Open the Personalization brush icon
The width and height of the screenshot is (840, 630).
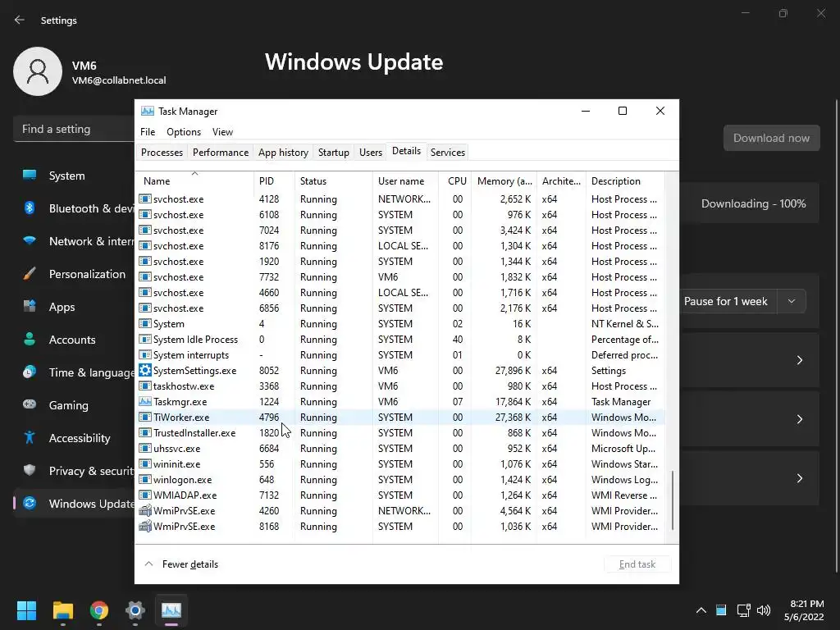pyautogui.click(x=30, y=274)
